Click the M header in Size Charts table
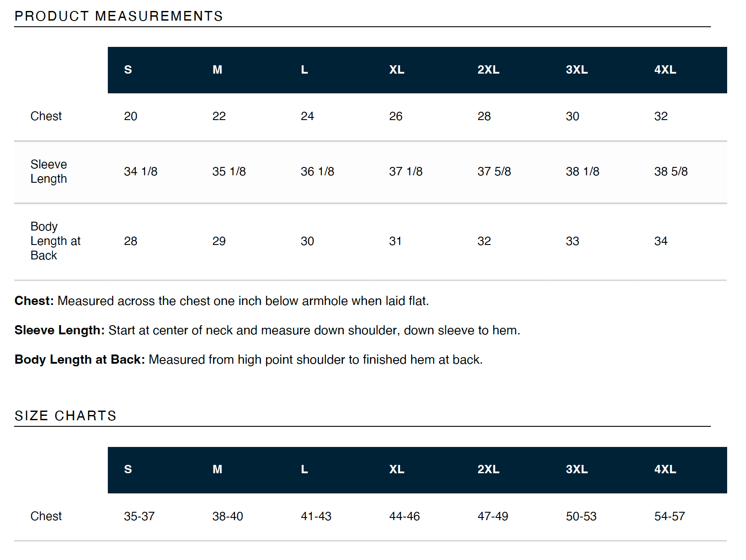Screen dimensions: 746x560 pos(217,469)
